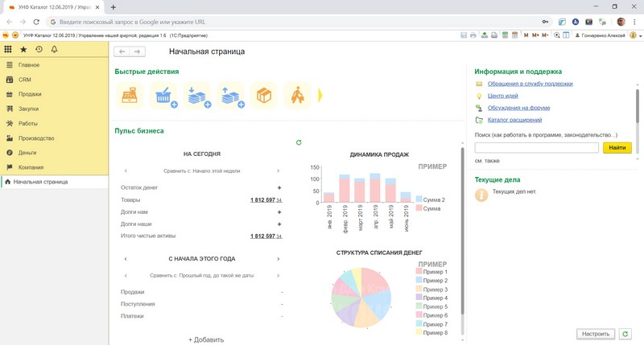Screen dimensions: 644x345
Task: Open the sections grid menu icon
Action: [x=8, y=49]
